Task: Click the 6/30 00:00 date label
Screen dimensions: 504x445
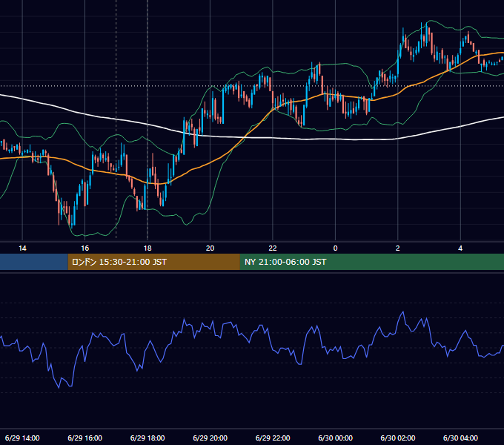Action: tap(335, 438)
